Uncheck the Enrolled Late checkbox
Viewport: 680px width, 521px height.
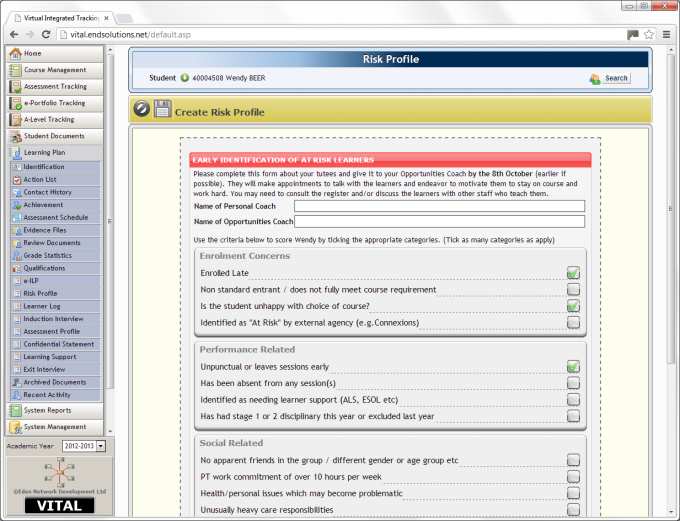tap(573, 273)
